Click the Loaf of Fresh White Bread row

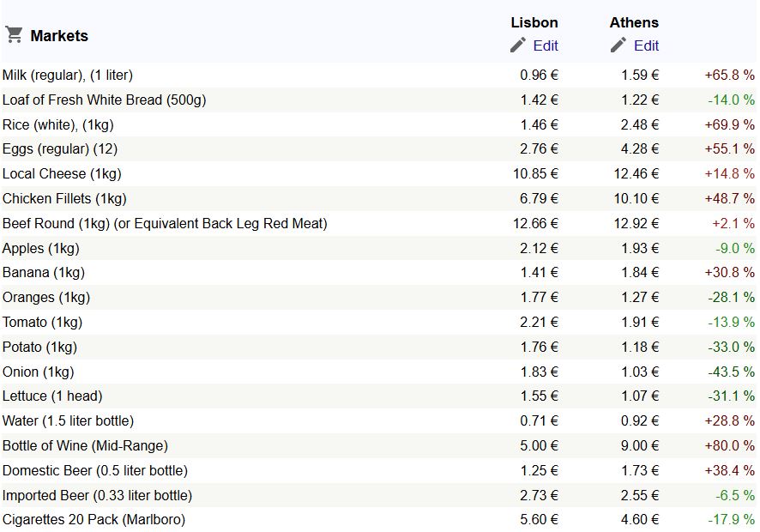point(378,100)
